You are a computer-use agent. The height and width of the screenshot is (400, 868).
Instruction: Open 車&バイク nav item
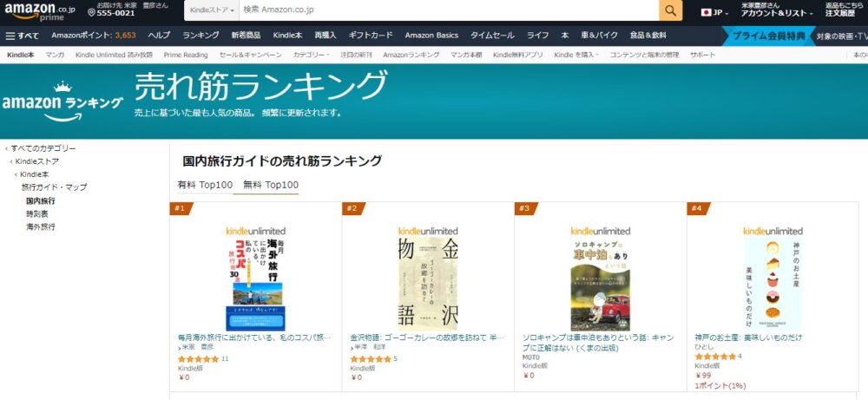[x=600, y=36]
